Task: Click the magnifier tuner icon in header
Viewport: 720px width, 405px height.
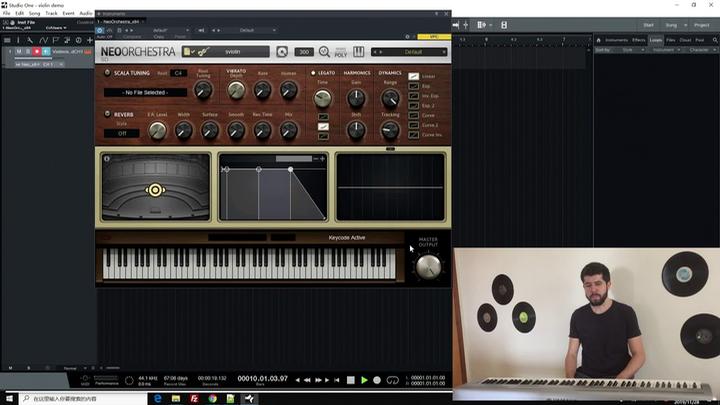Action: point(324,51)
